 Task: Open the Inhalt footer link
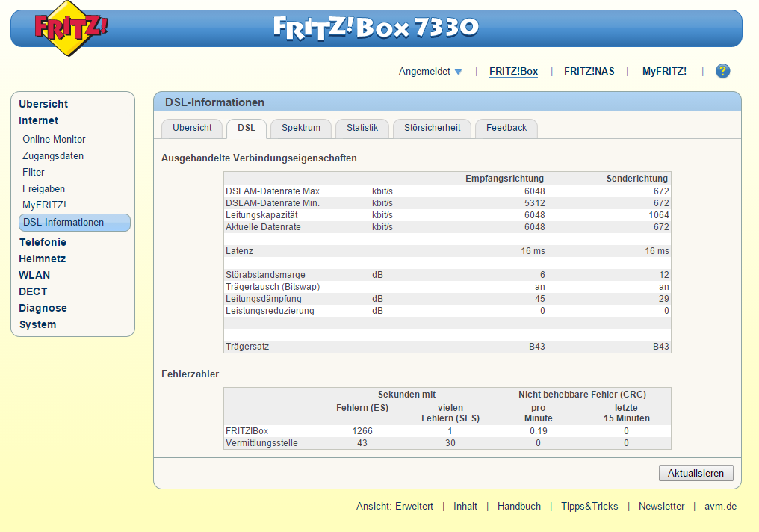point(465,507)
